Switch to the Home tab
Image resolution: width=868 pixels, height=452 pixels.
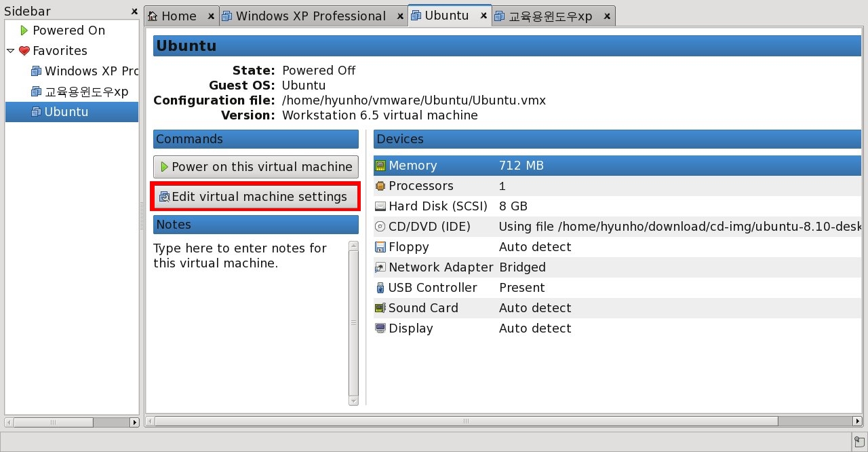pos(179,16)
